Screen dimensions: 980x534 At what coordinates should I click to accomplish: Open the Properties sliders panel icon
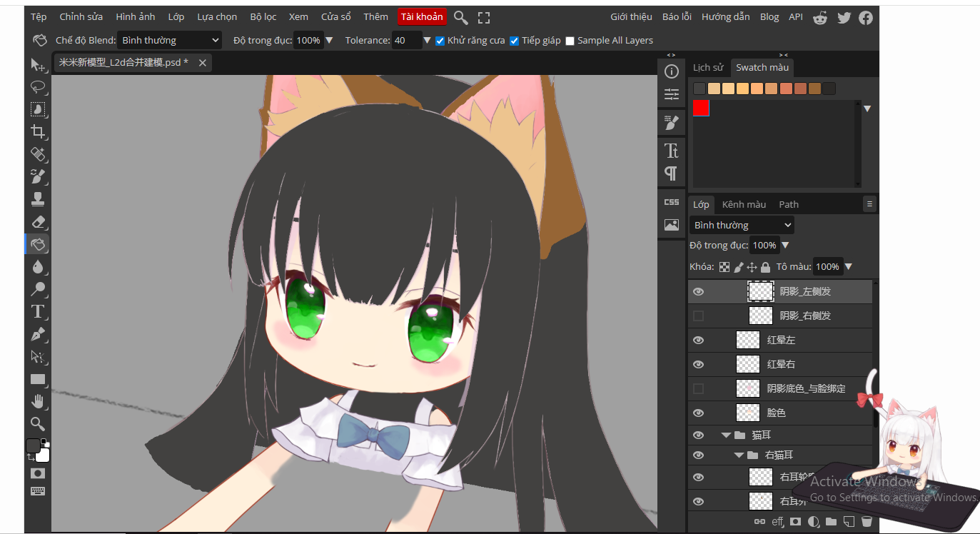[x=672, y=94]
